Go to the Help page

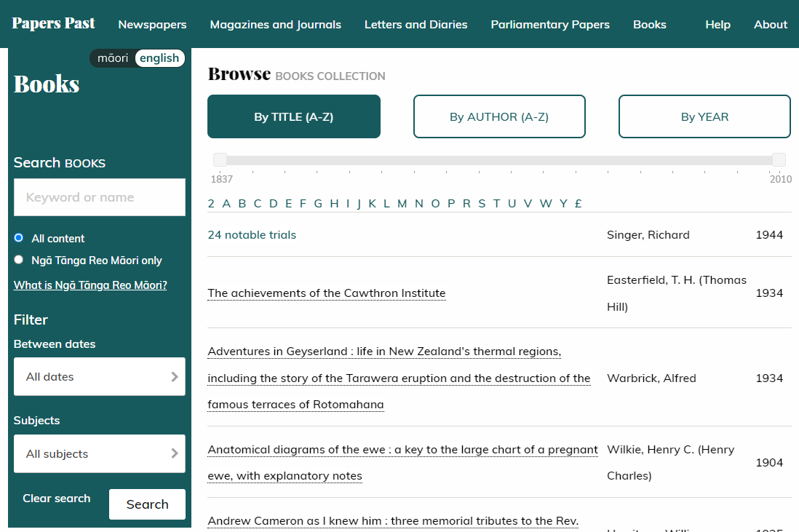point(717,24)
